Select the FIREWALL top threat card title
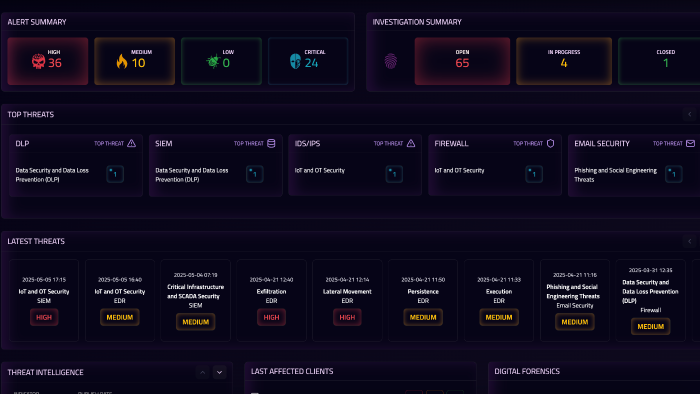Viewport: 700px width, 394px height. coord(451,144)
